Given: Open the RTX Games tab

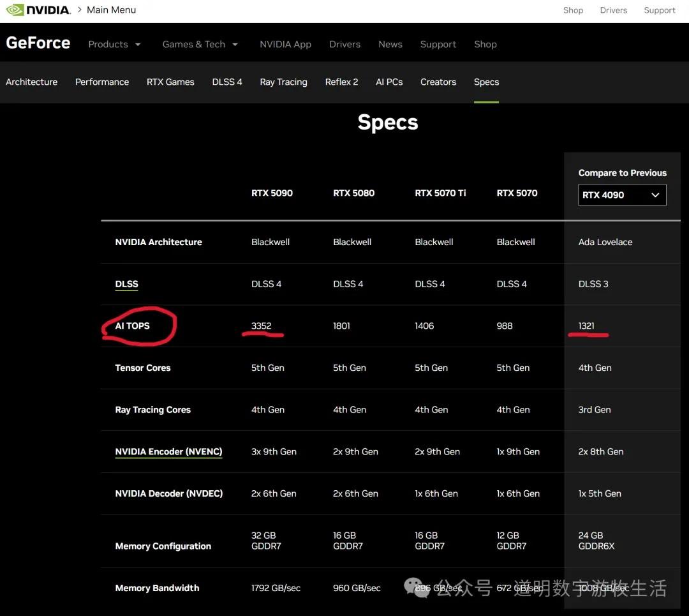Looking at the screenshot, I should coord(170,82).
